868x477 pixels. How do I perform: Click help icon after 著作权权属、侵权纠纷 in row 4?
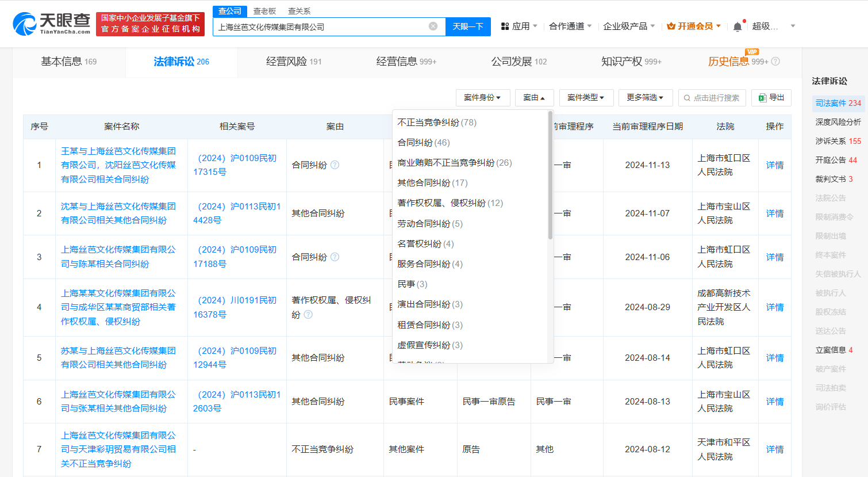coord(308,315)
